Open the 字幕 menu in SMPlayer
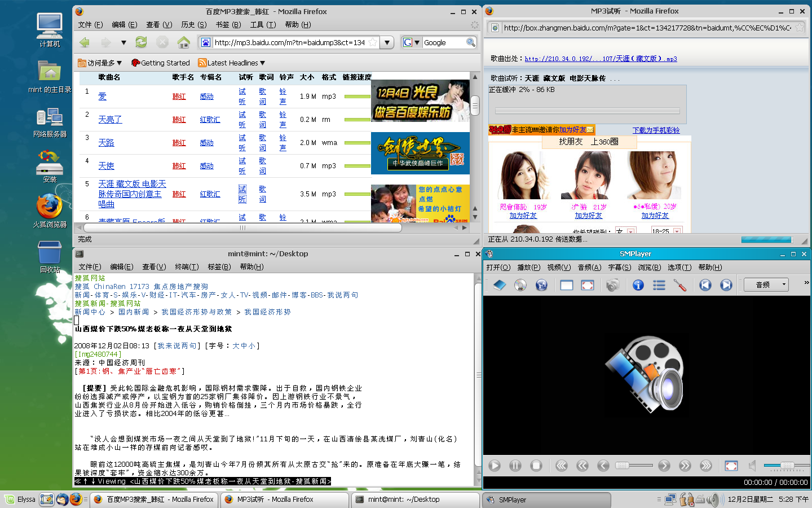 pyautogui.click(x=620, y=268)
